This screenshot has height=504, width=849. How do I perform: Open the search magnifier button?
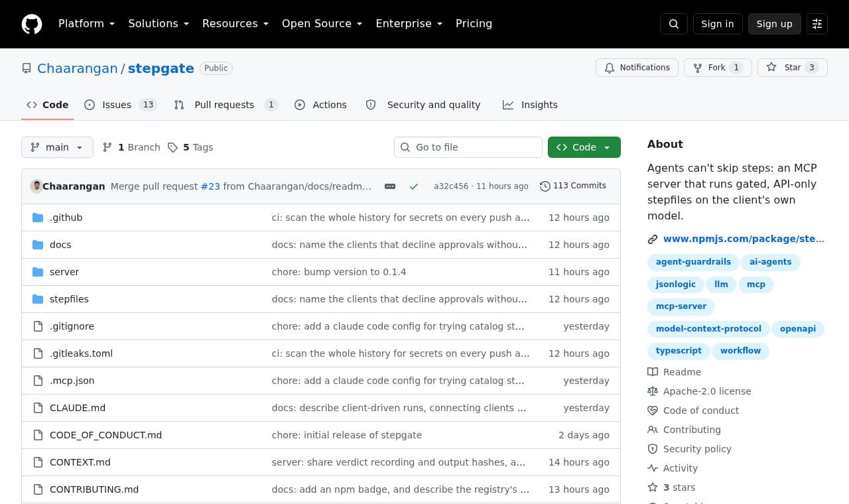674,24
